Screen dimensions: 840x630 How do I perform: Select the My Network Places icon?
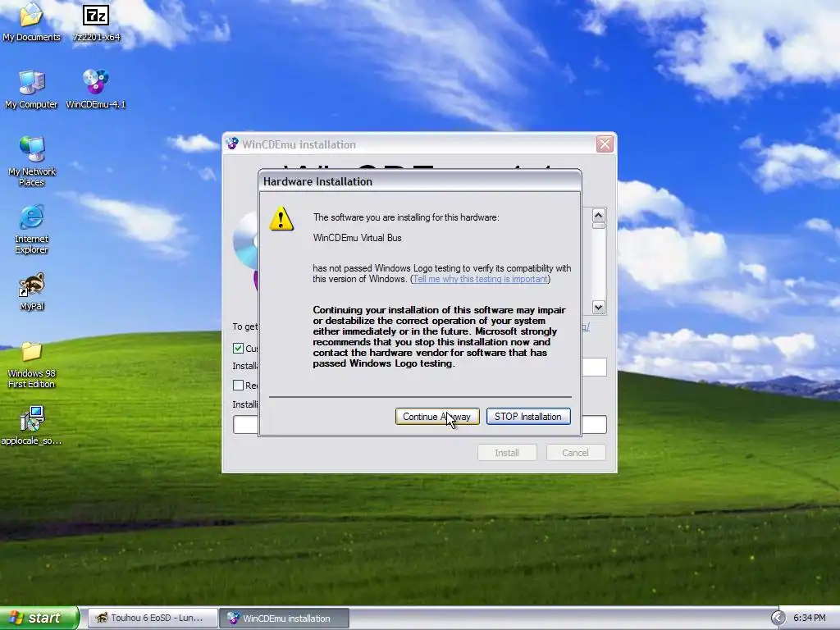pos(32,161)
